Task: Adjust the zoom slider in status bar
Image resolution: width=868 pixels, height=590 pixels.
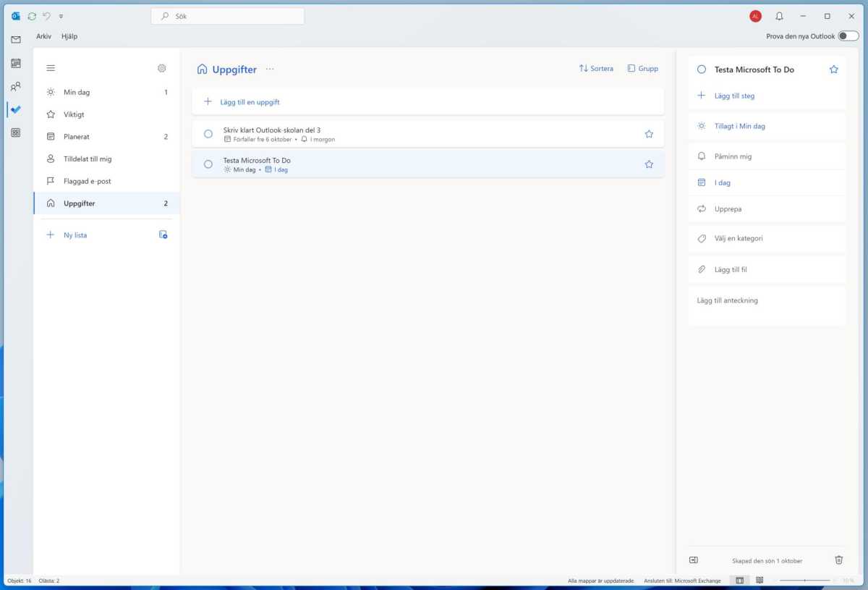Action: pos(804,581)
